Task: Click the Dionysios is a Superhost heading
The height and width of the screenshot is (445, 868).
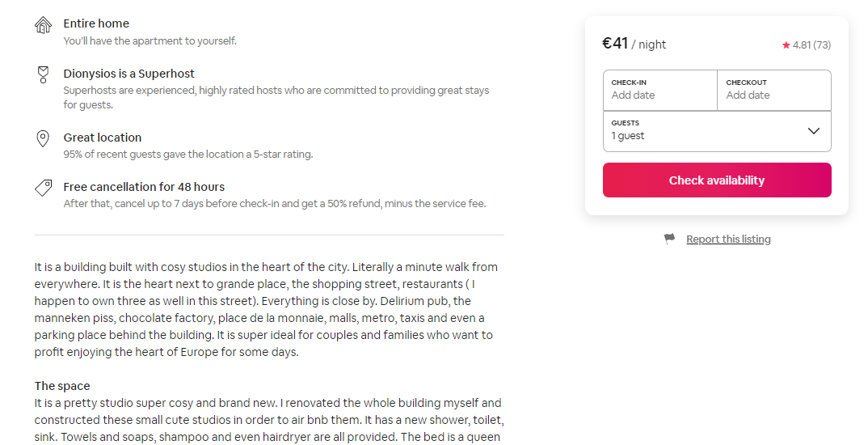Action: 129,74
